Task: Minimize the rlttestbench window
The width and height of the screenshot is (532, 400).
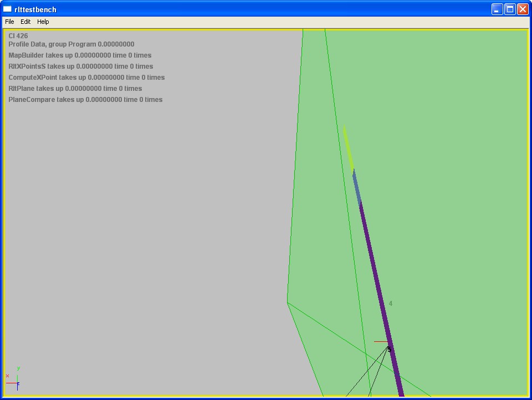Action: [x=497, y=9]
